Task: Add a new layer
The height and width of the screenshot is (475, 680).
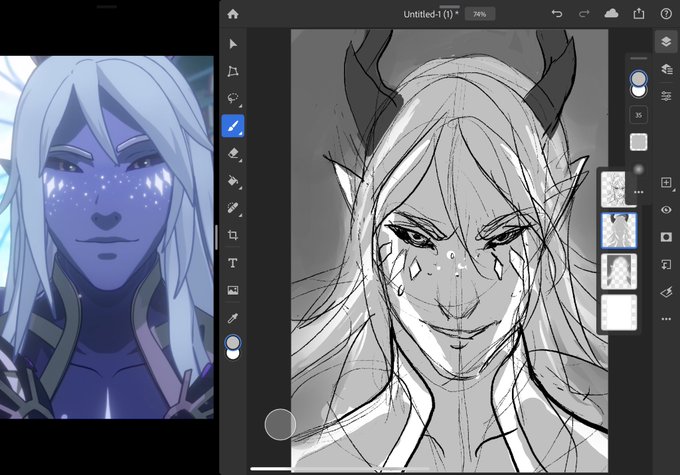Action: click(666, 183)
